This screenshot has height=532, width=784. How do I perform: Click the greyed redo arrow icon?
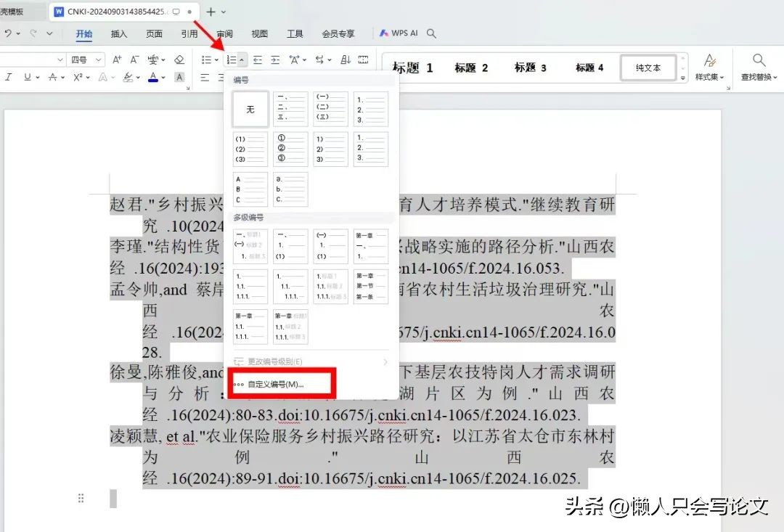[x=33, y=33]
